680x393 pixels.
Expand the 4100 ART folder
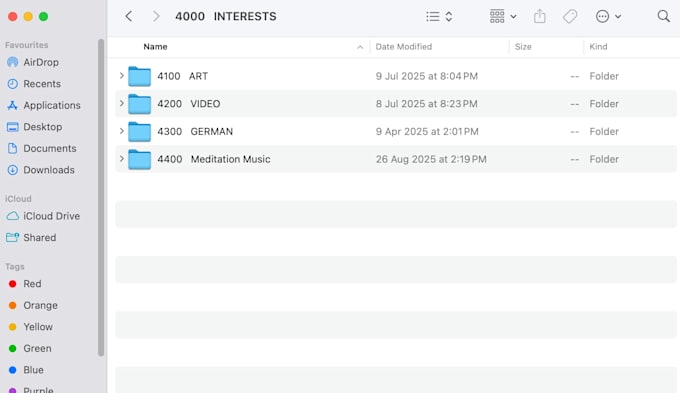coord(121,76)
